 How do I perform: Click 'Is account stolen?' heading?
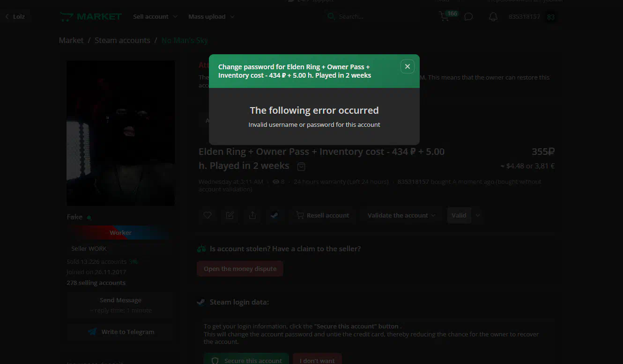tap(285, 249)
